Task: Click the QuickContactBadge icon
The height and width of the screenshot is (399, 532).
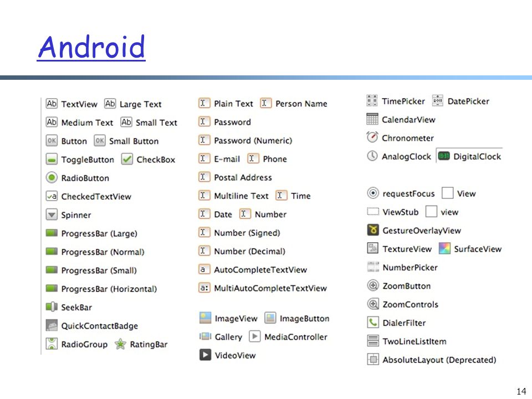Action: 52,325
